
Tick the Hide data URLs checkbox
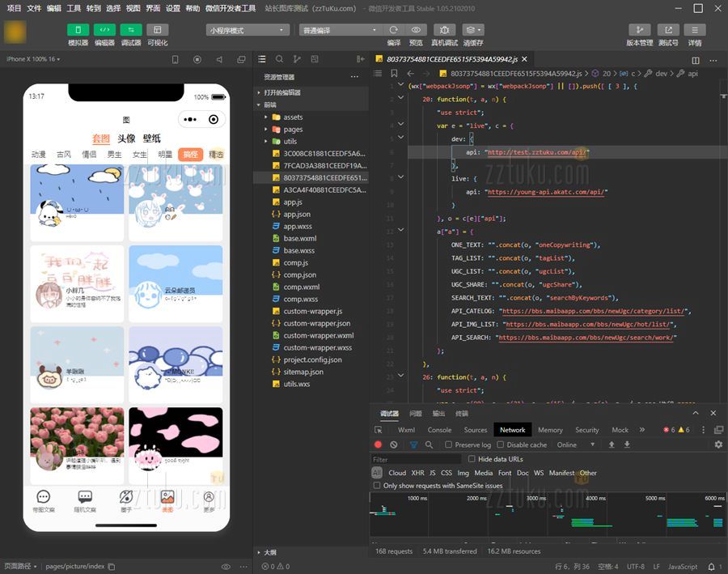point(472,459)
